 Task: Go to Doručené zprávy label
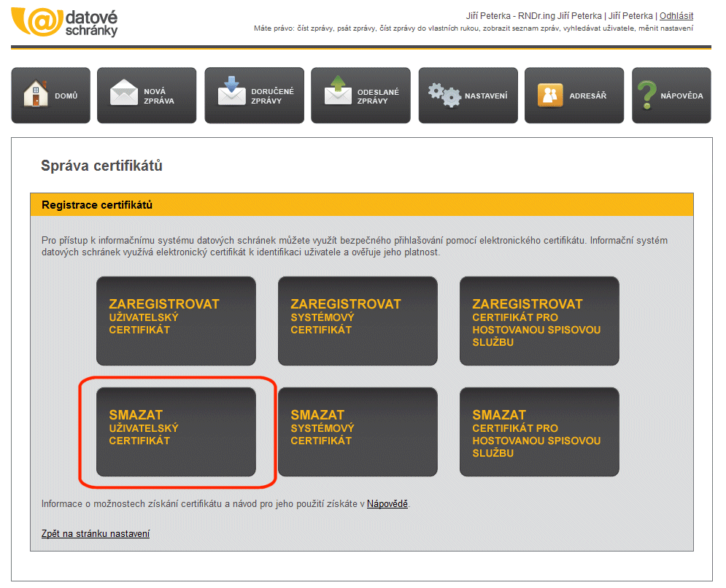pos(272,96)
